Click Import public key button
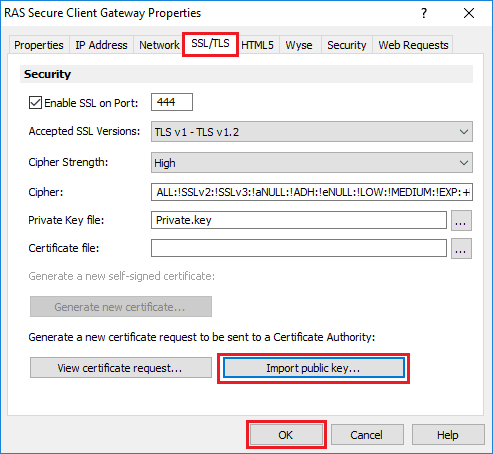The image size is (493, 454). (x=313, y=368)
